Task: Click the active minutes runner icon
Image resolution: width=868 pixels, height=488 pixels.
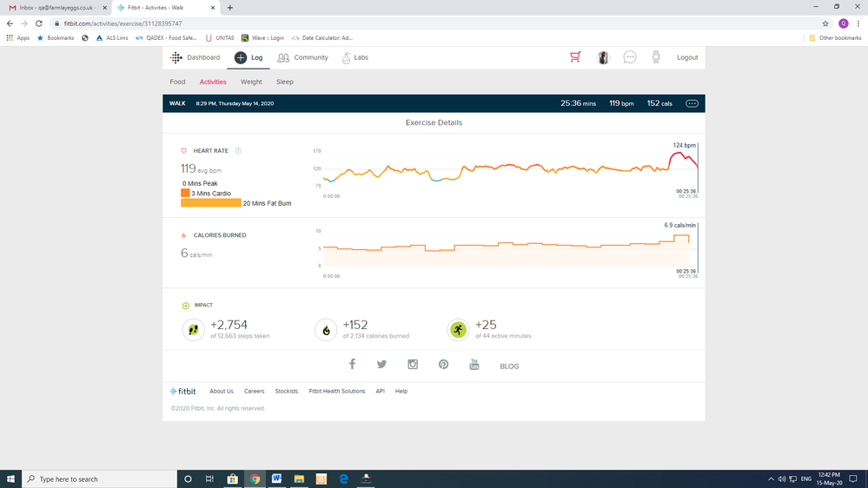Action: [x=459, y=330]
